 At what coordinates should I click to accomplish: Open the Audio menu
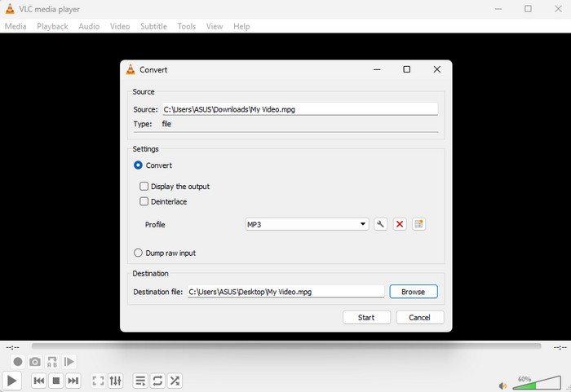[x=89, y=26]
